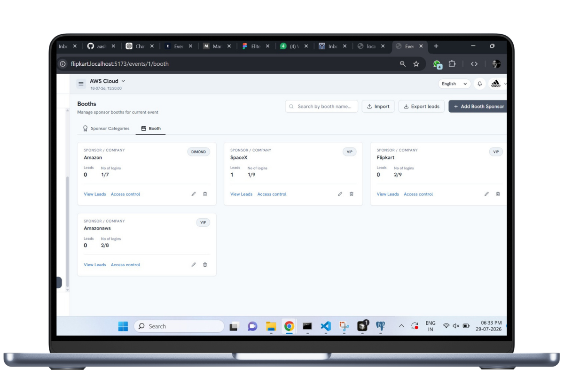
Task: Open the browser Extensions puzzle icon
Action: pos(452,64)
